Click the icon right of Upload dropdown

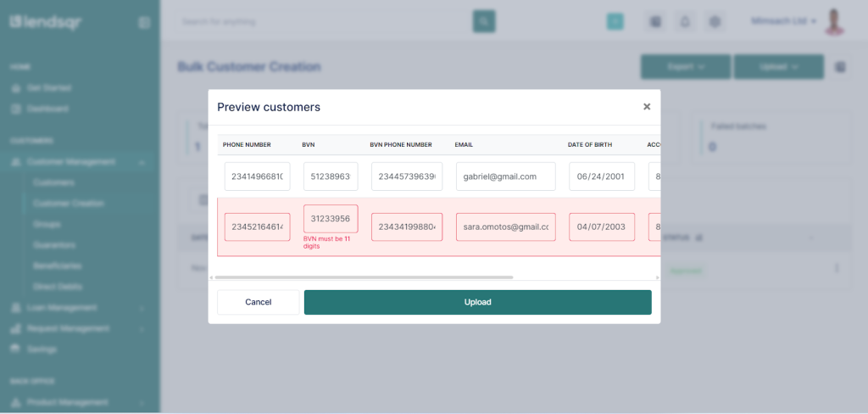[x=840, y=67]
